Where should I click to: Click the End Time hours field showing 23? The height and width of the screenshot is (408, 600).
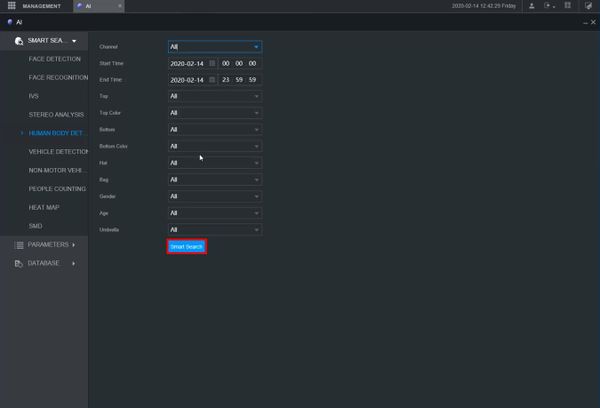(x=226, y=80)
